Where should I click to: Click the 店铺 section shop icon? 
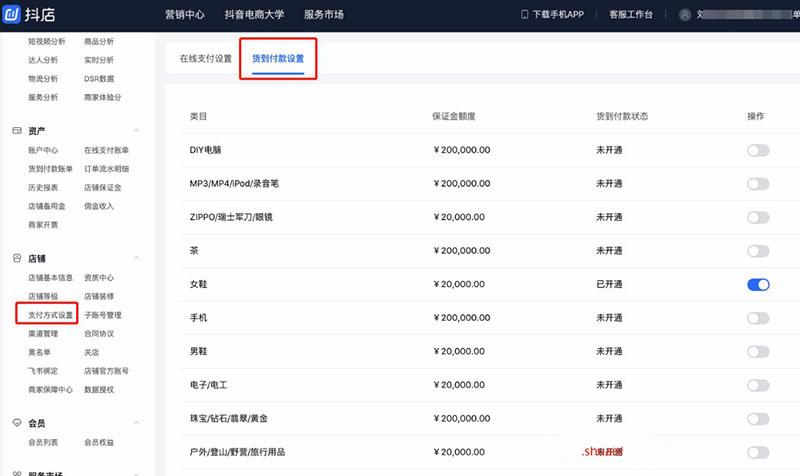16,258
